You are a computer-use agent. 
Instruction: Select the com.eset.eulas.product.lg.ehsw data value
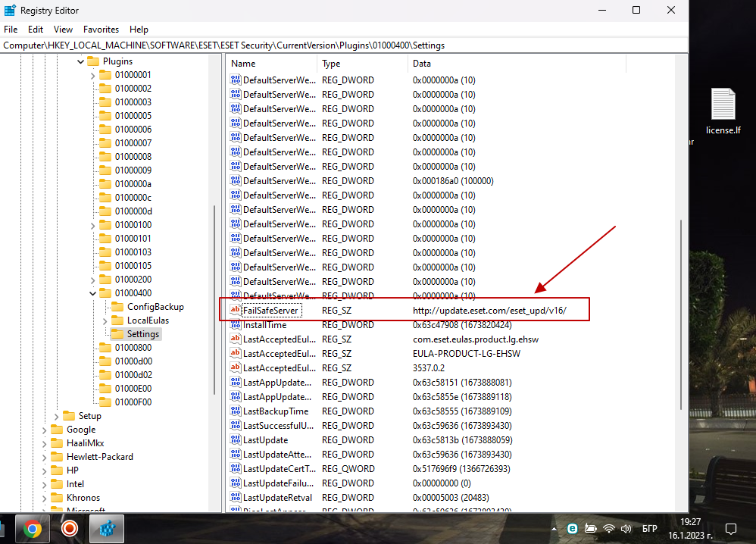tap(476, 339)
